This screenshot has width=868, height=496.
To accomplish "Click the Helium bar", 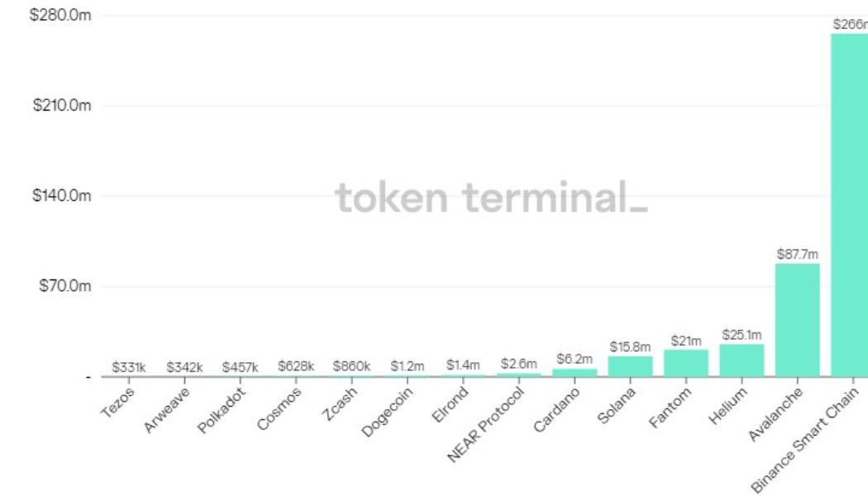I will click(x=742, y=360).
